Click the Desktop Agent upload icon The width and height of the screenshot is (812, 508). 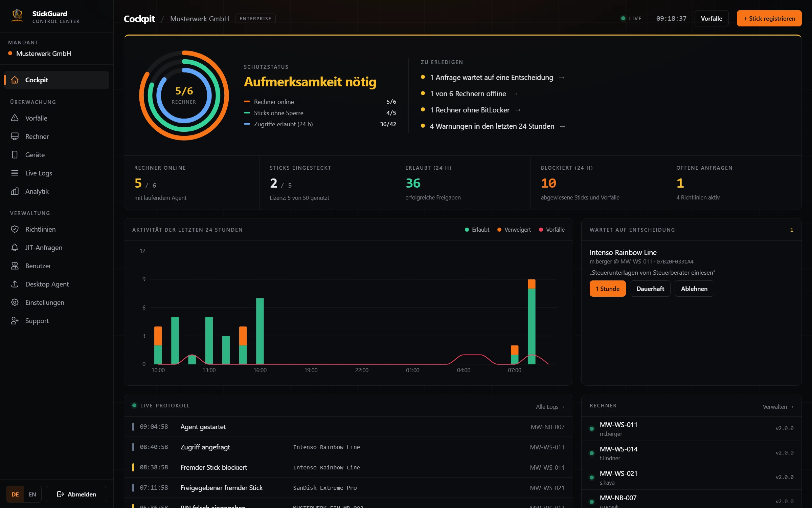point(15,284)
